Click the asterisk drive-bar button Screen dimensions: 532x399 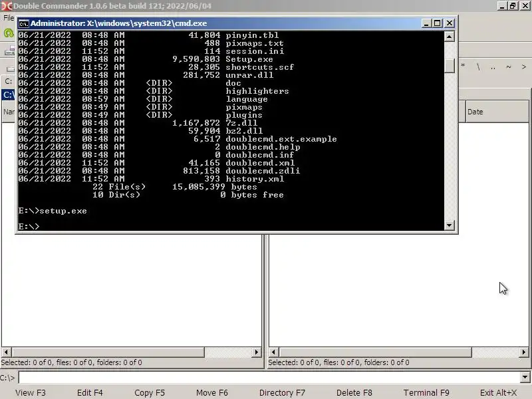tap(463, 66)
